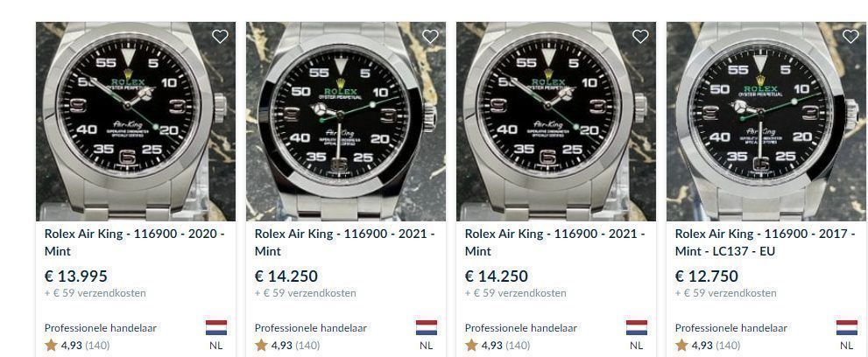The width and height of the screenshot is (868, 357).
Task: Open the title link ending in "Mint - LC137 - EU"
Action: coord(762,242)
